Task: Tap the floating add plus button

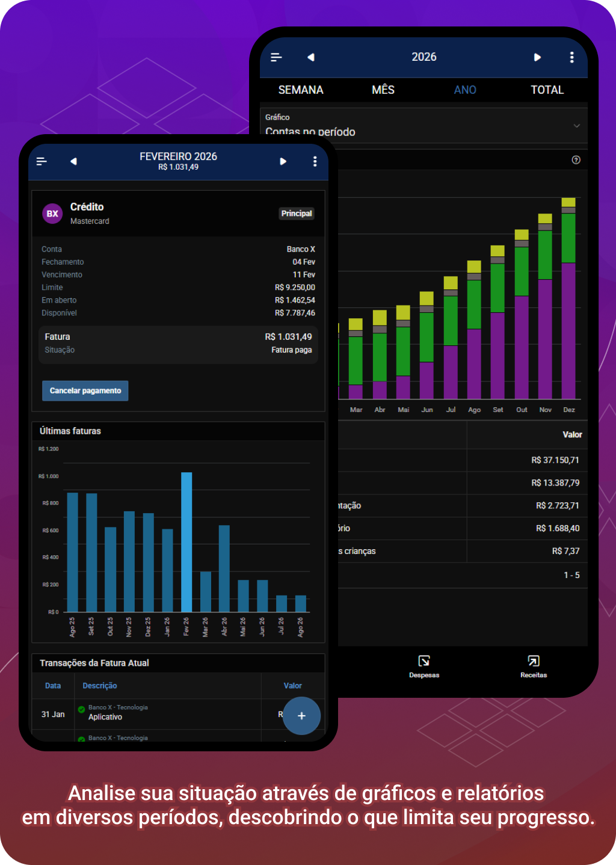Action: (301, 716)
